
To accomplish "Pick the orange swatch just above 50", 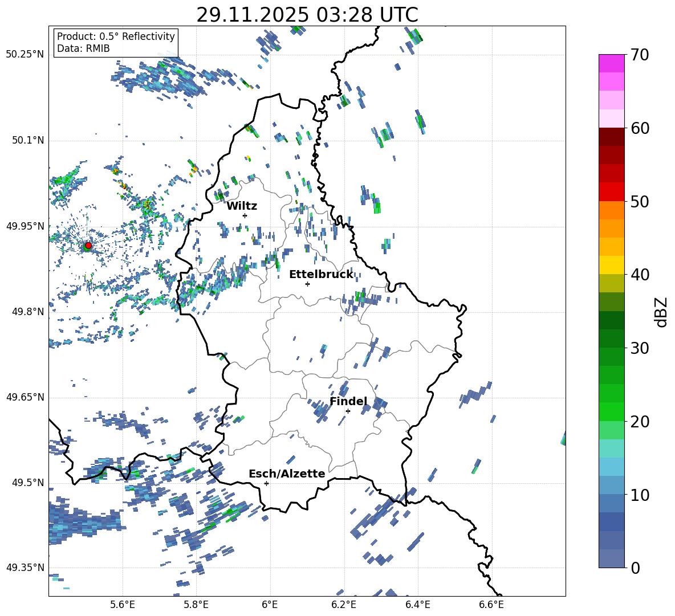I will coord(612,210).
